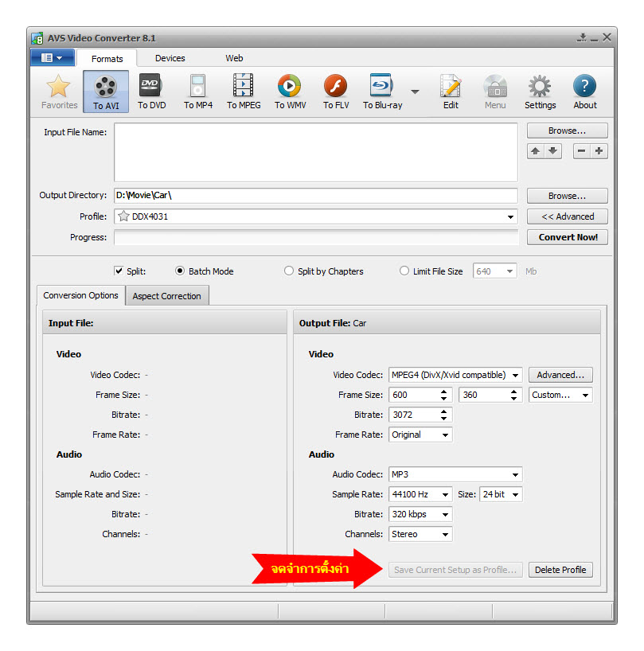Open the Channels Stereo dropdown
644x651 pixels.
420,534
